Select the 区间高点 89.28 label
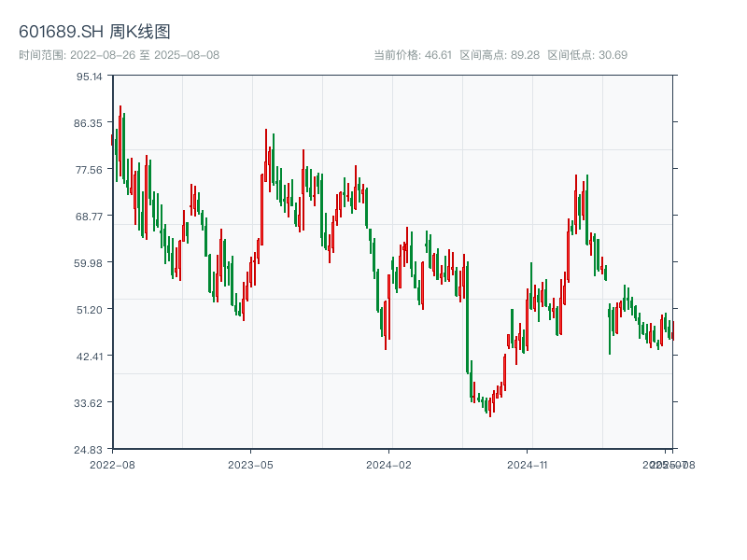This screenshot has width=747, height=560. tap(500, 55)
